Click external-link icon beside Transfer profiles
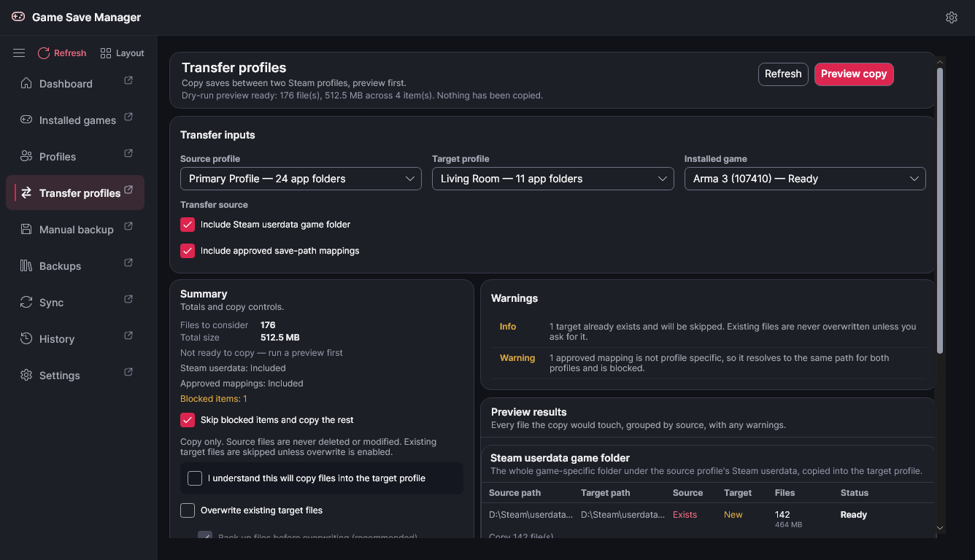Screen dimensions: 975x560 (x=128, y=190)
